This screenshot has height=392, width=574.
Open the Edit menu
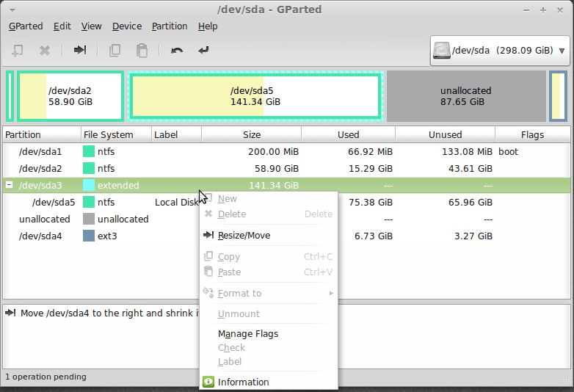click(62, 26)
